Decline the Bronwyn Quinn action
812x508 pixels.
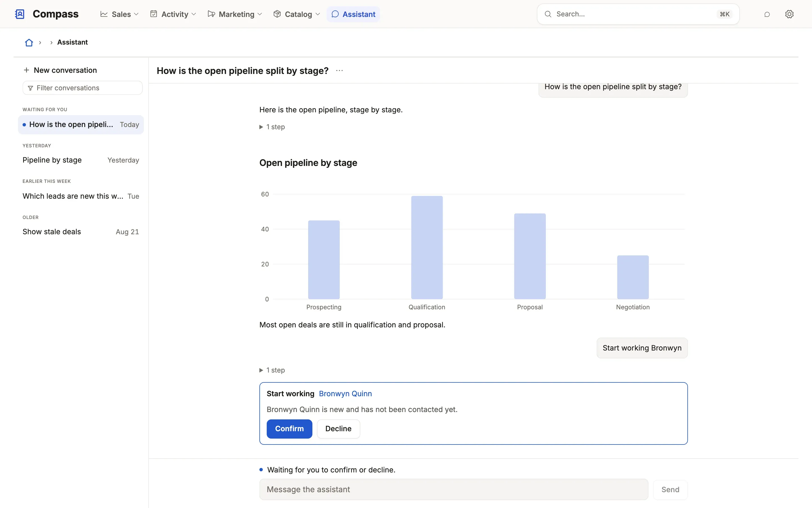coord(338,429)
